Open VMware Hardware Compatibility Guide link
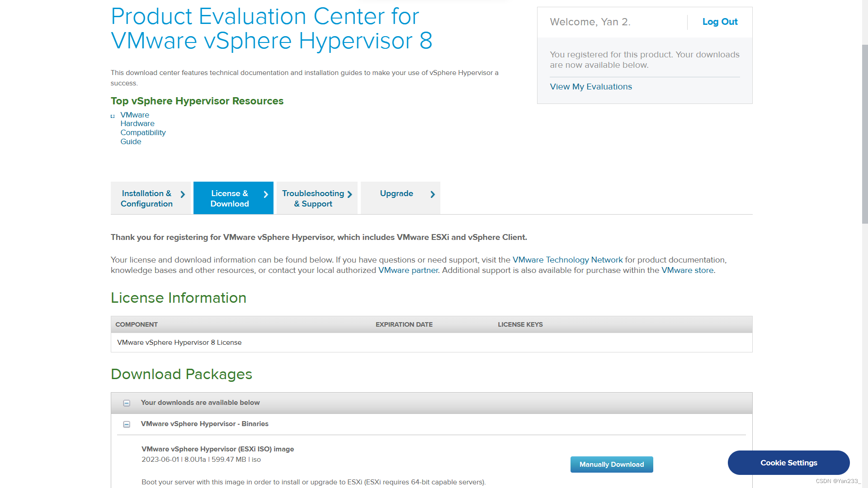 click(143, 128)
